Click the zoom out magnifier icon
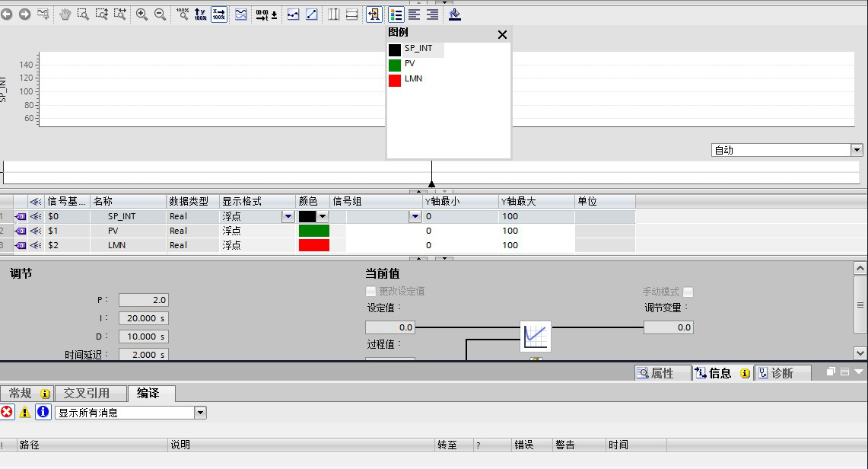 160,14
